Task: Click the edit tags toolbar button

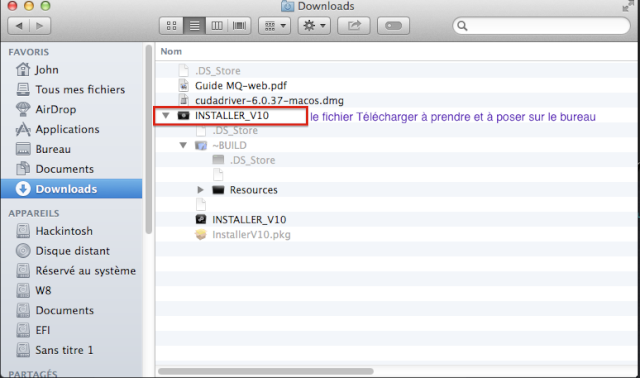Action: (393, 26)
